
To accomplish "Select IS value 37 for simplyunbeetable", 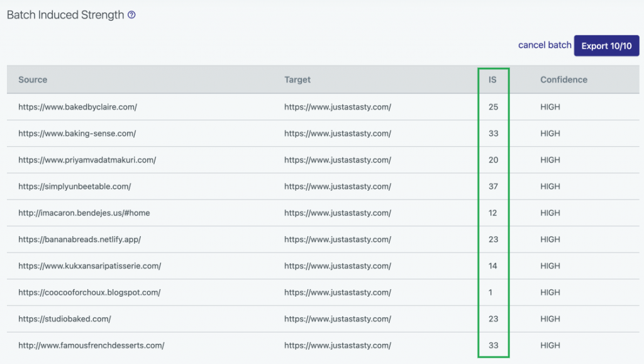I will coord(493,186).
